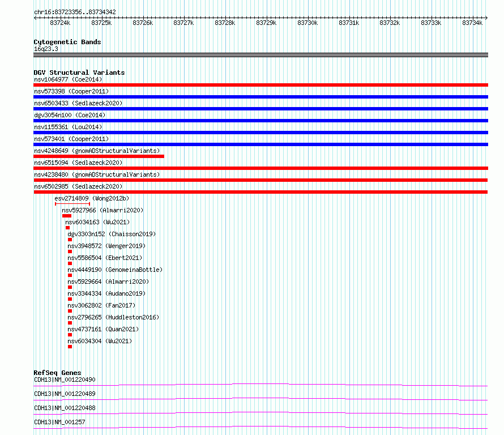Open transcript CDH13|NM_001220490 label
The height and width of the screenshot is (435, 504).
[x=65, y=379]
